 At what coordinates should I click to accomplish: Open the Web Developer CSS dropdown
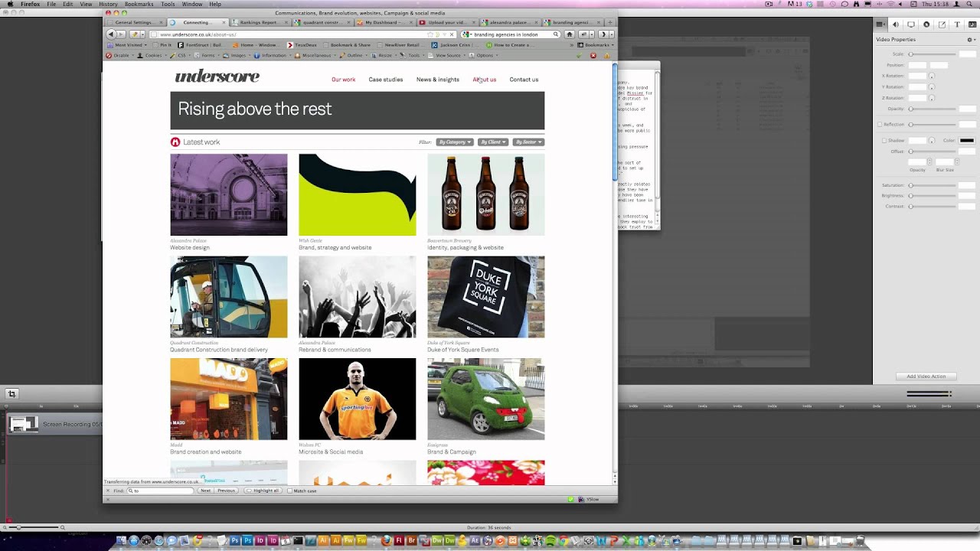[x=181, y=55]
